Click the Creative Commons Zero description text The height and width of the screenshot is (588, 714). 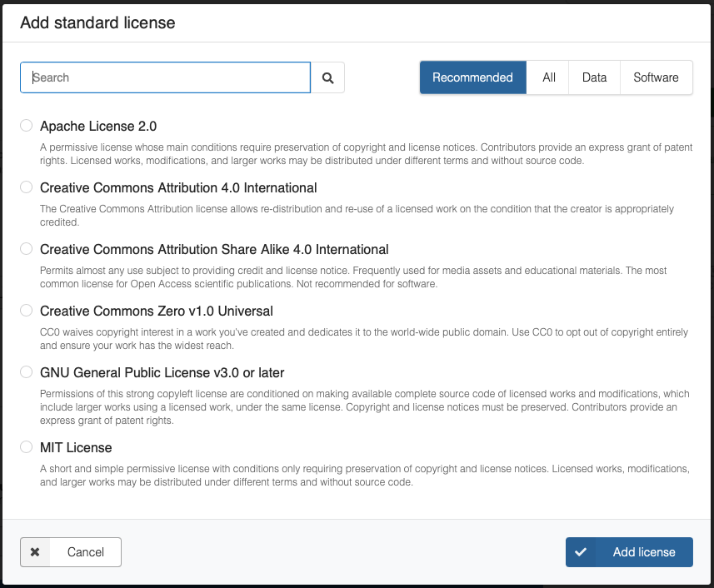(364, 339)
